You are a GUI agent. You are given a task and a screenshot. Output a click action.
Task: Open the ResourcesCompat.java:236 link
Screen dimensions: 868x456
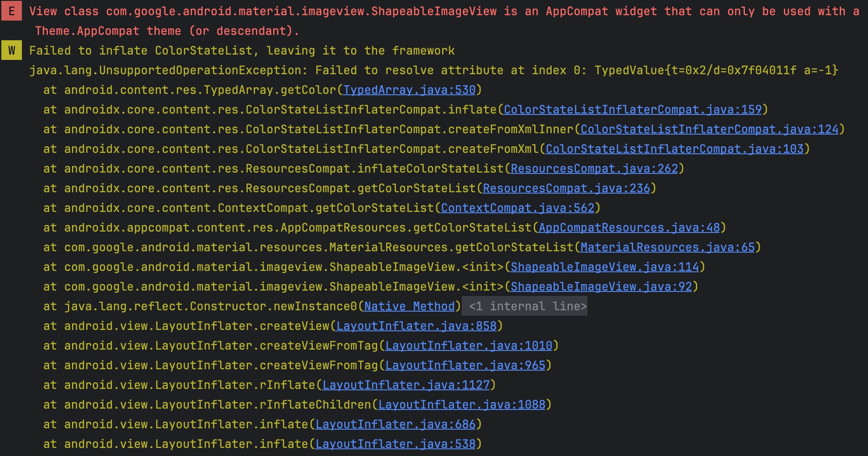(566, 188)
